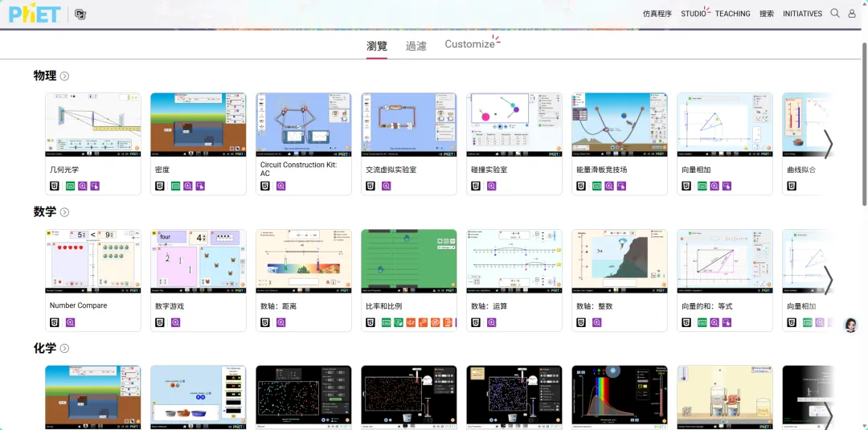This screenshot has width=868, height=430.
Task: Open the TEACHING menu
Action: pyautogui.click(x=732, y=14)
